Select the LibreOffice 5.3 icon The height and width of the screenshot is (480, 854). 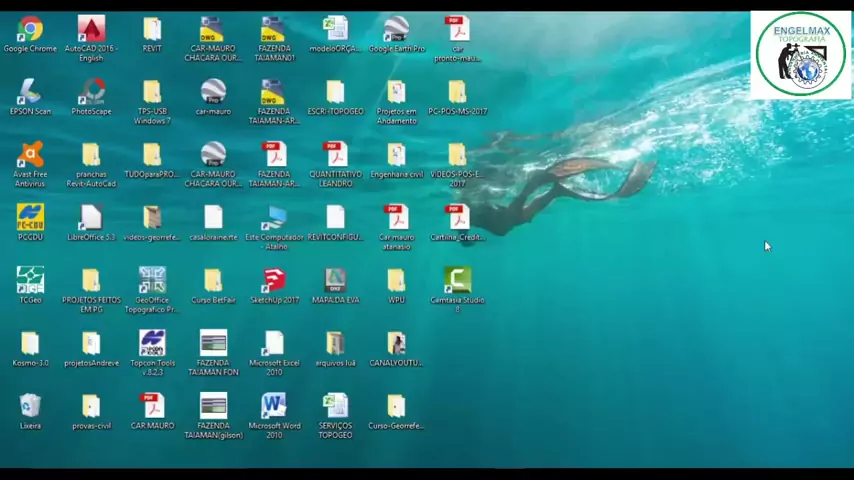click(91, 218)
